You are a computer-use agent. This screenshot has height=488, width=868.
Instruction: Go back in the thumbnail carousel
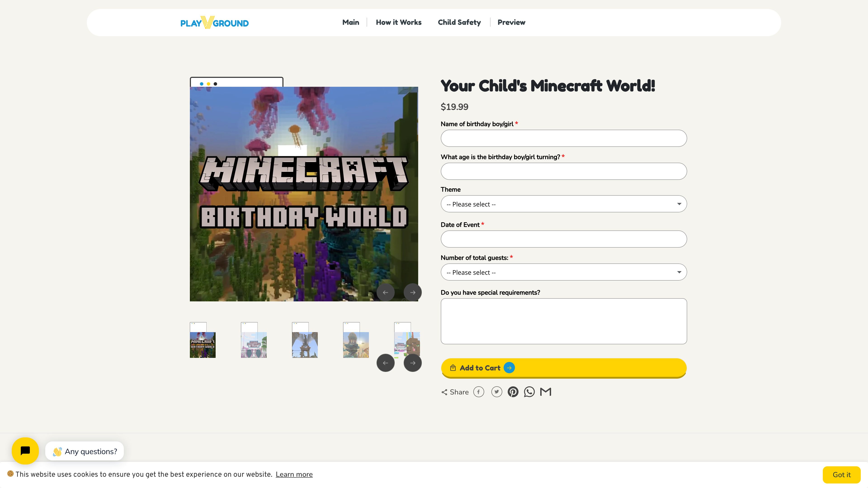tap(385, 363)
